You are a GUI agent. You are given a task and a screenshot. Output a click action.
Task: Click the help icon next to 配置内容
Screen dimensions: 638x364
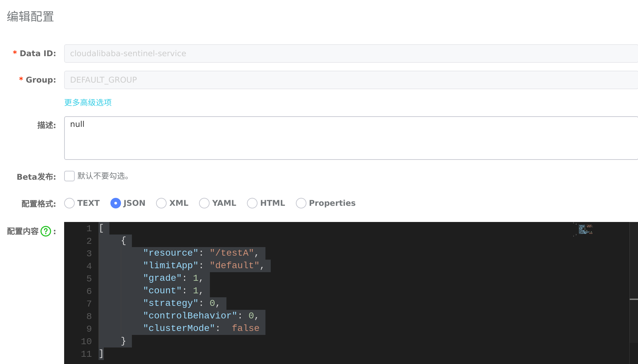point(46,231)
